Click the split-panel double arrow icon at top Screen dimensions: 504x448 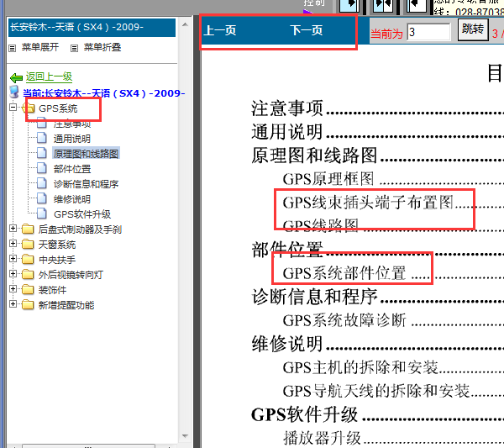[x=383, y=5]
